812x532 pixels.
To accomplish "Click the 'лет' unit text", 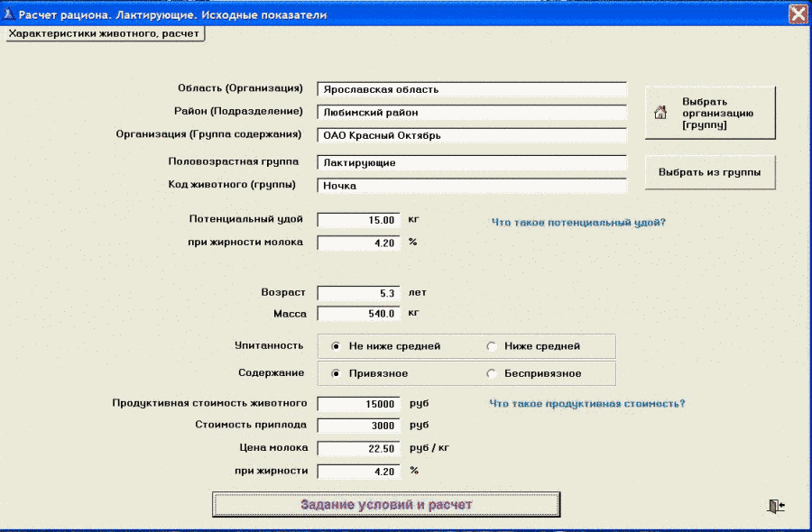I will coord(418,292).
